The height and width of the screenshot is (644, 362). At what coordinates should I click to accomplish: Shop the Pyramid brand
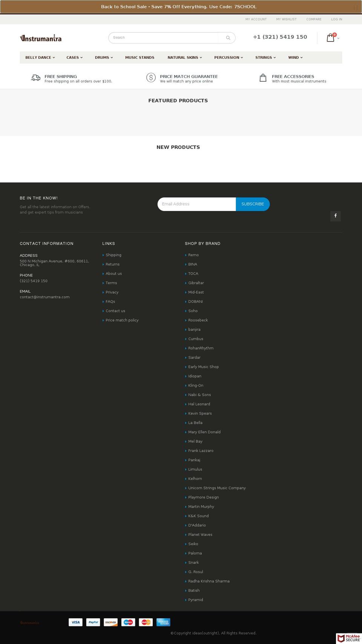(196, 600)
